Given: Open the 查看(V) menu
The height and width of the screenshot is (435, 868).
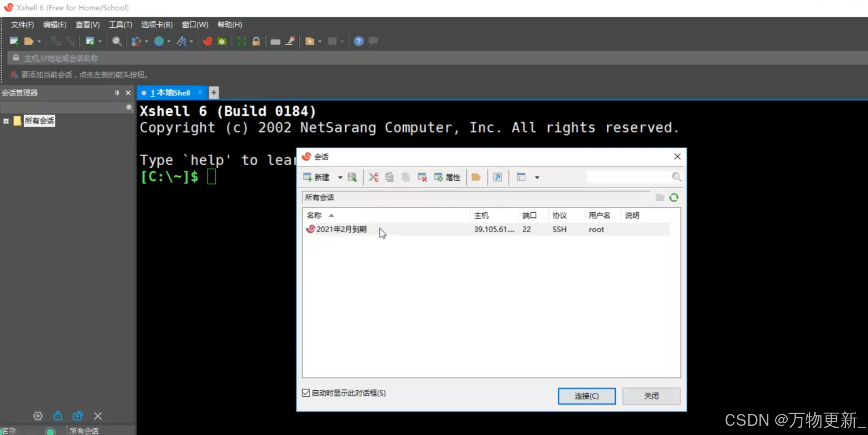Looking at the screenshot, I should pyautogui.click(x=88, y=25).
